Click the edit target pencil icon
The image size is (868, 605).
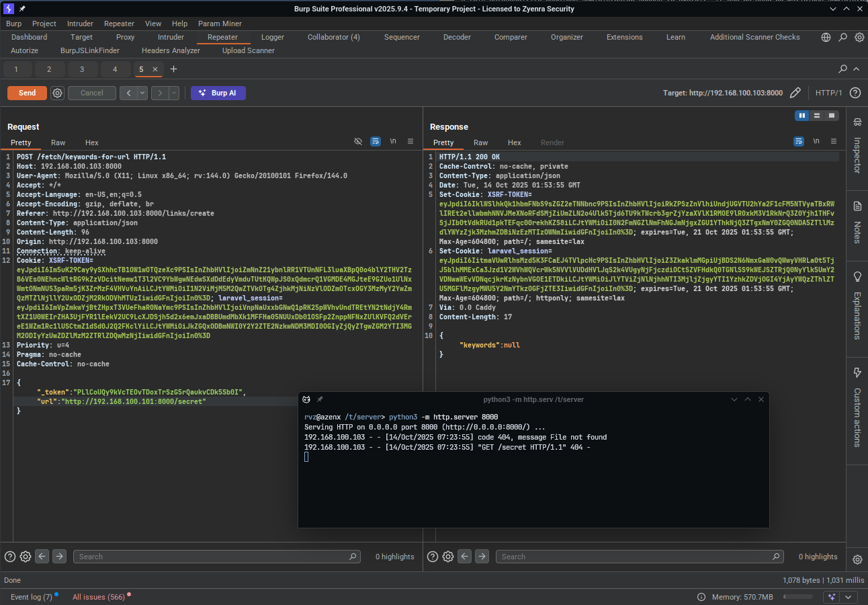coord(795,93)
